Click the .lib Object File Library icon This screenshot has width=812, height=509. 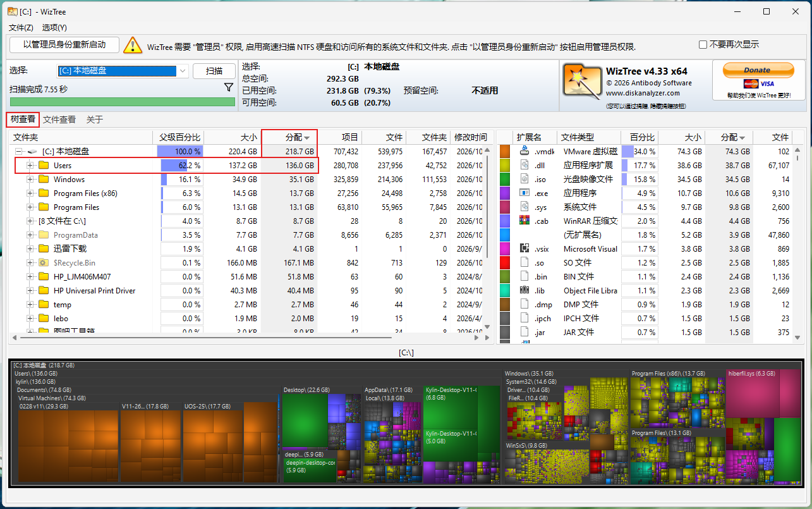[x=524, y=291]
